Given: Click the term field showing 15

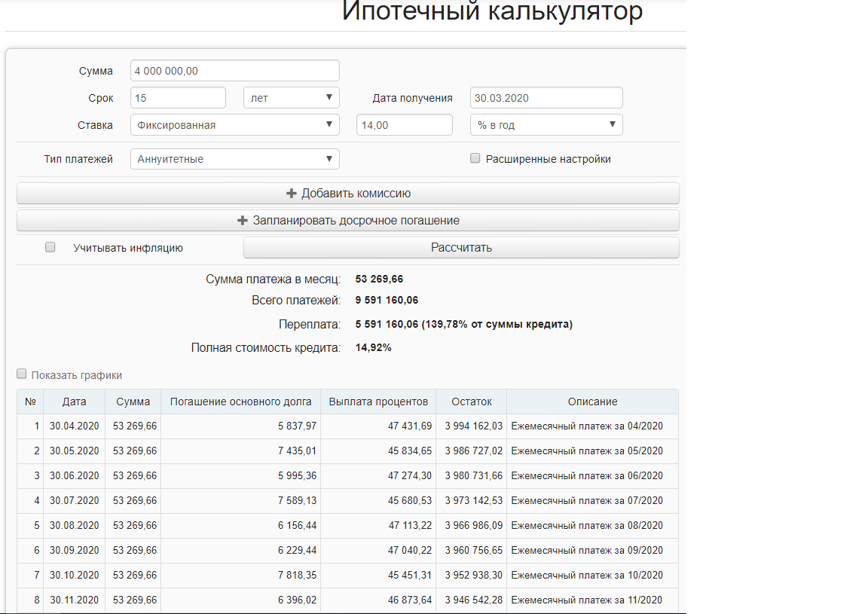Looking at the screenshot, I should [x=178, y=98].
